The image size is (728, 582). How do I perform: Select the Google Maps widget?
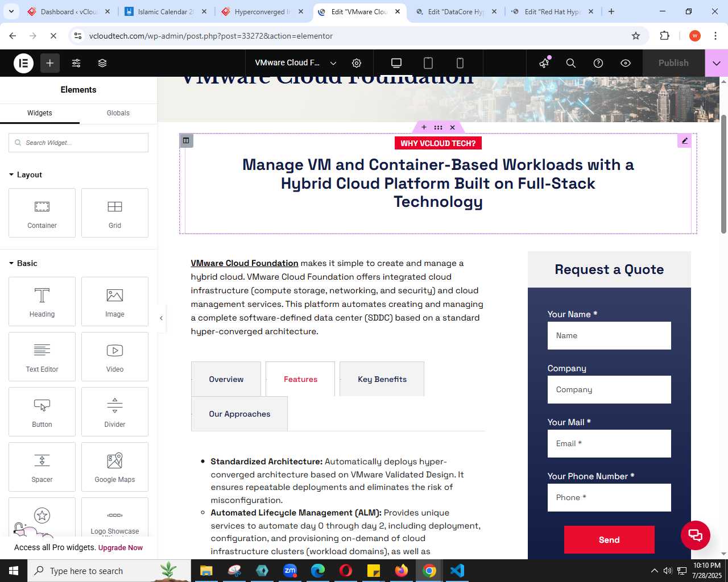tap(115, 467)
